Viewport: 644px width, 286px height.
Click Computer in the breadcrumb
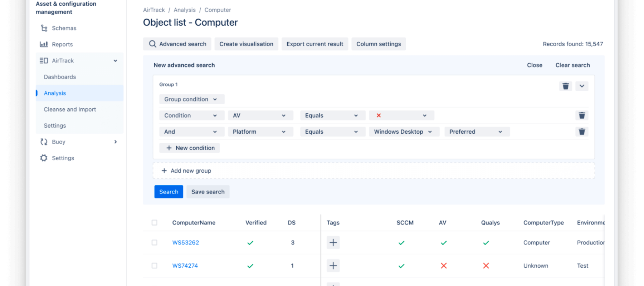coord(218,10)
